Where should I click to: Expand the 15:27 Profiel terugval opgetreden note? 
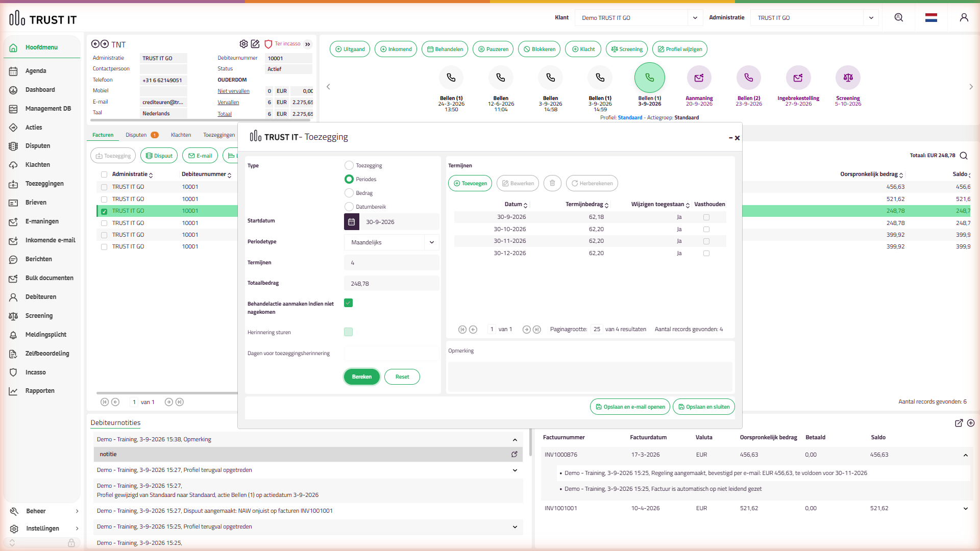pyautogui.click(x=514, y=470)
